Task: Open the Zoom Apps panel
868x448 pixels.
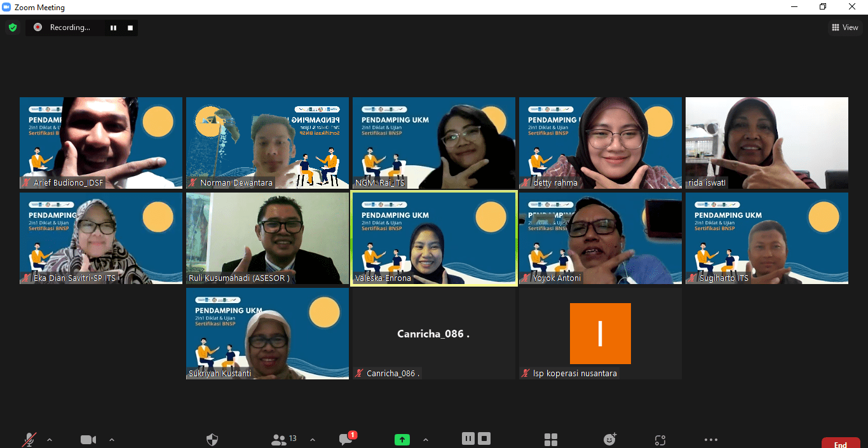Action: click(550, 439)
